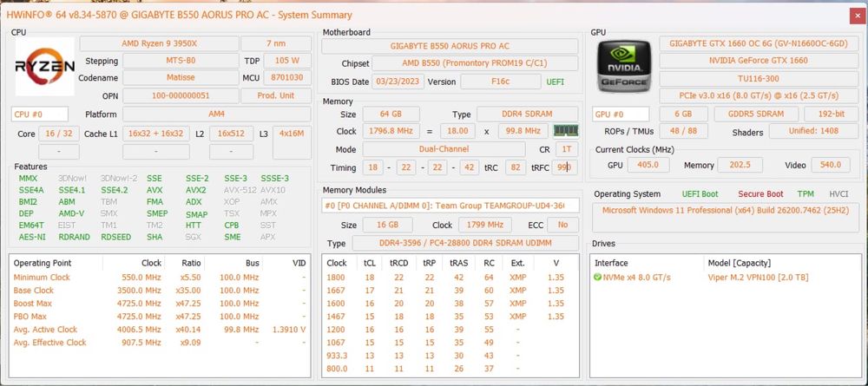This screenshot has width=868, height=386.
Task: Click the tRFC value field
Action: pyautogui.click(x=564, y=167)
